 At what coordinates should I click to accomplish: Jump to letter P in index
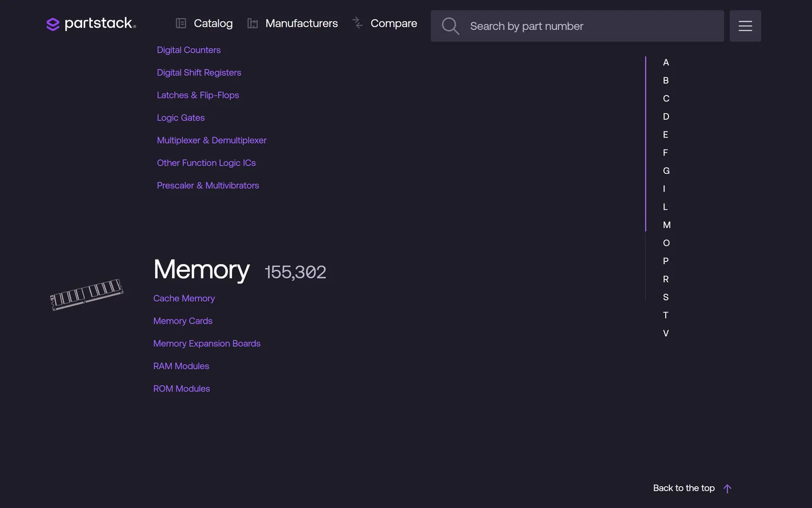[x=665, y=261]
